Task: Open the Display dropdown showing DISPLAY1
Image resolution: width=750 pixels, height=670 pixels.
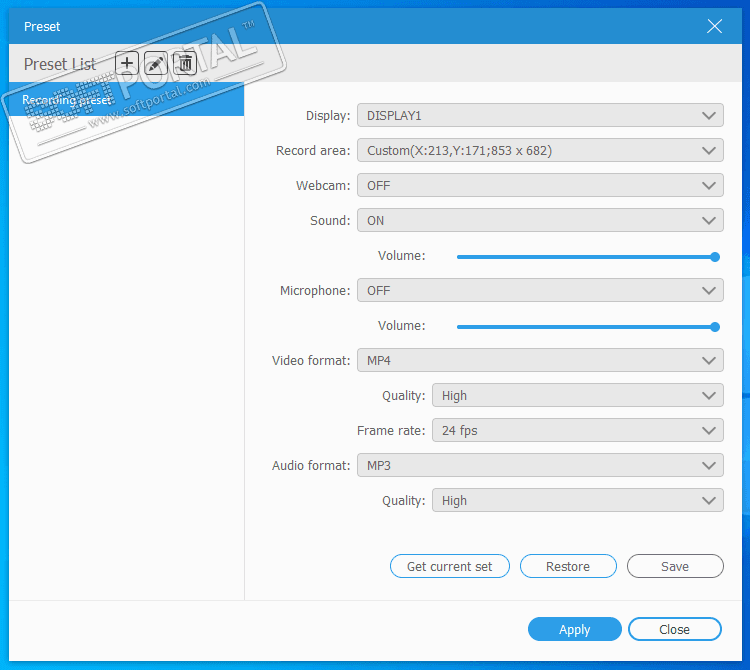Action: [540, 115]
